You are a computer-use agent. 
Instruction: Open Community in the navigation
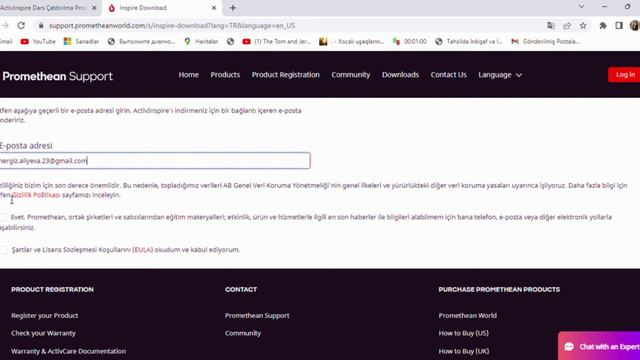pyautogui.click(x=351, y=75)
